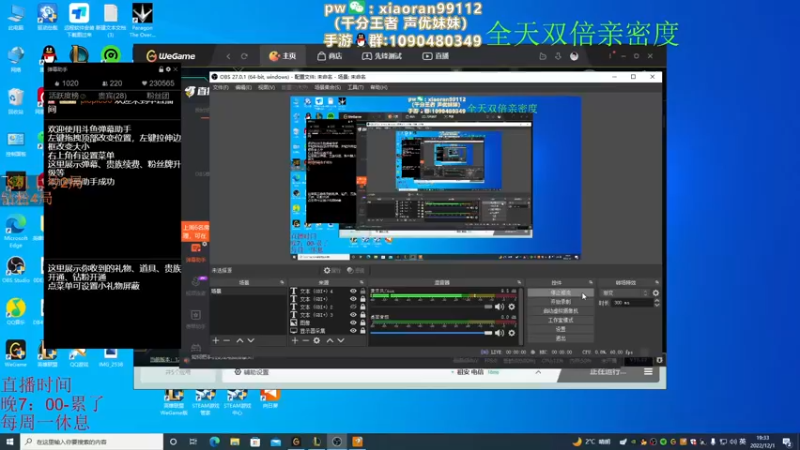Open OBS settings button (设置)

coord(561,329)
